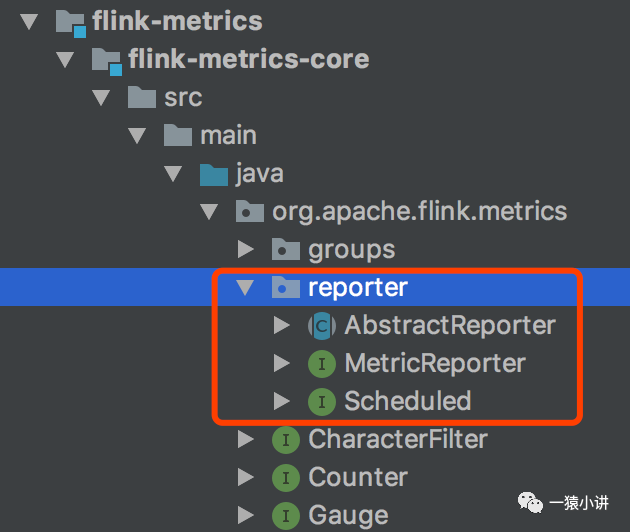Image resolution: width=630 pixels, height=532 pixels.
Task: Click the blue java source folder icon
Action: click(x=214, y=174)
